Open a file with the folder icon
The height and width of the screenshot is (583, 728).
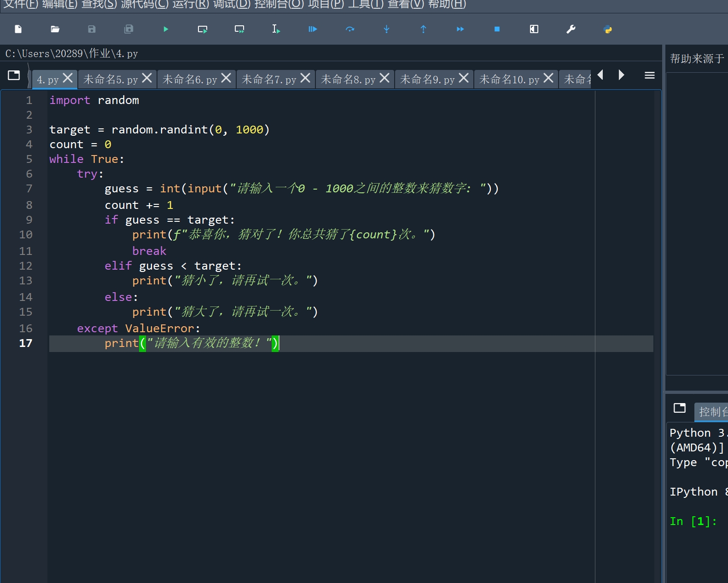point(55,29)
